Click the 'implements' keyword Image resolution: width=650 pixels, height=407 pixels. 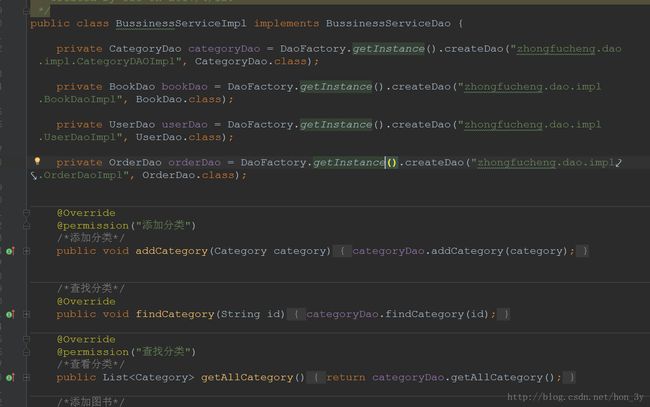tap(287, 24)
